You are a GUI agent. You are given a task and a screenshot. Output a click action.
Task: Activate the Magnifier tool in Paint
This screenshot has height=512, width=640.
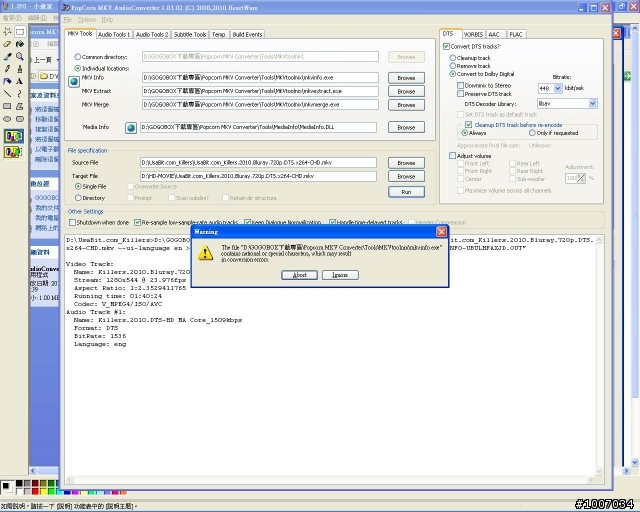coord(20,56)
